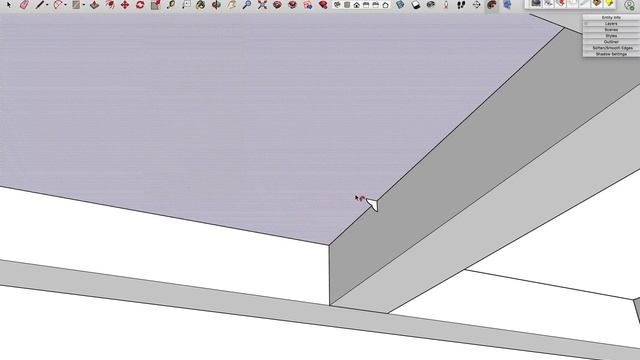The width and height of the screenshot is (640, 360).
Task: Activate the Line pencil tool
Action: coord(40,5)
